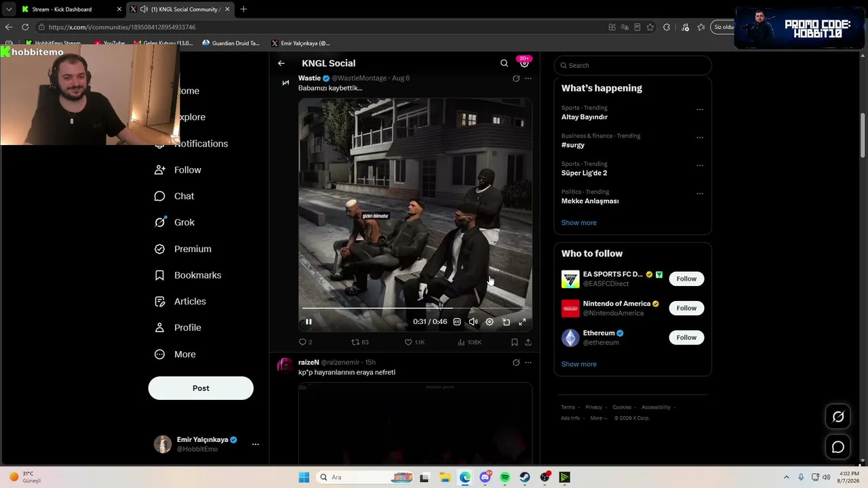This screenshot has height=488, width=868.
Task: Expand the More menu in sidebar
Action: point(176,354)
